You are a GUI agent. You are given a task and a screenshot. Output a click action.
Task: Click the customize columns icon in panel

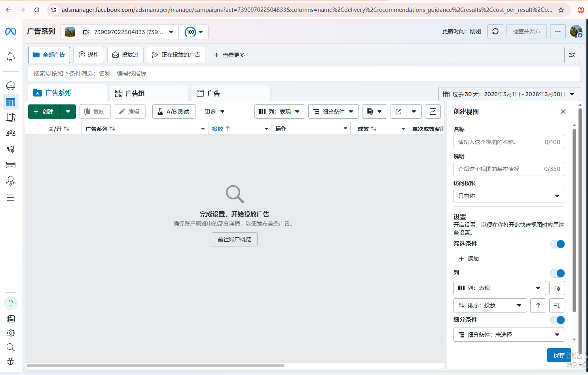[557, 288]
